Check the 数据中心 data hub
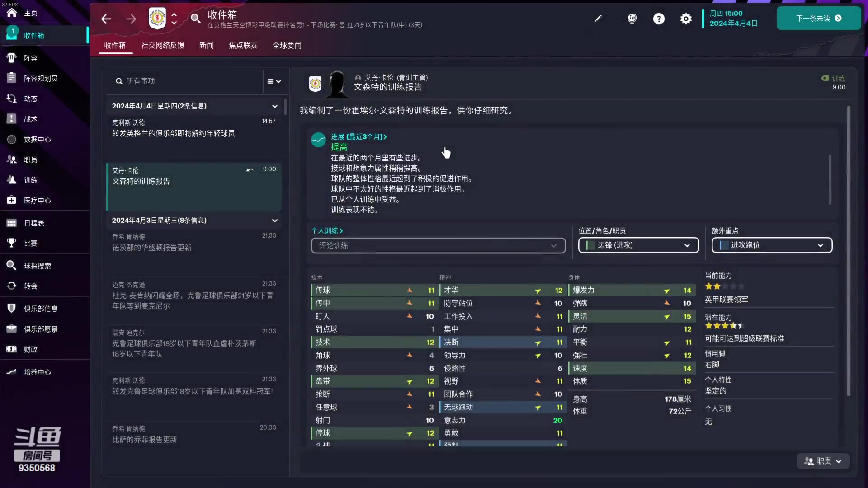Viewport: 868px width, 488px height. [x=38, y=139]
